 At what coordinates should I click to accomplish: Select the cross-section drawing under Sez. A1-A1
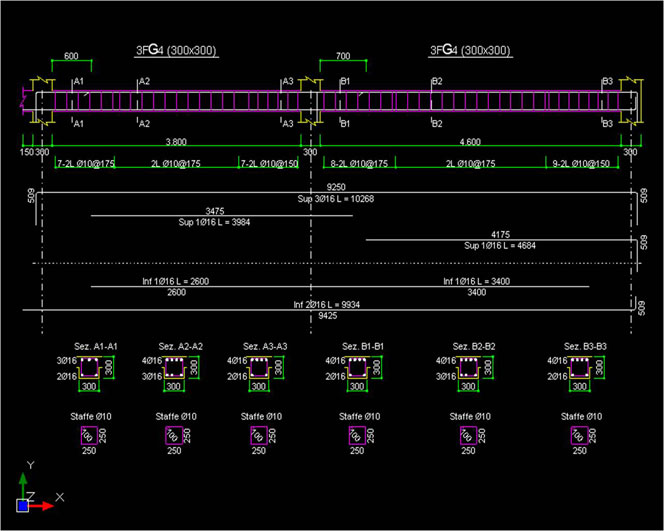[x=89, y=368]
